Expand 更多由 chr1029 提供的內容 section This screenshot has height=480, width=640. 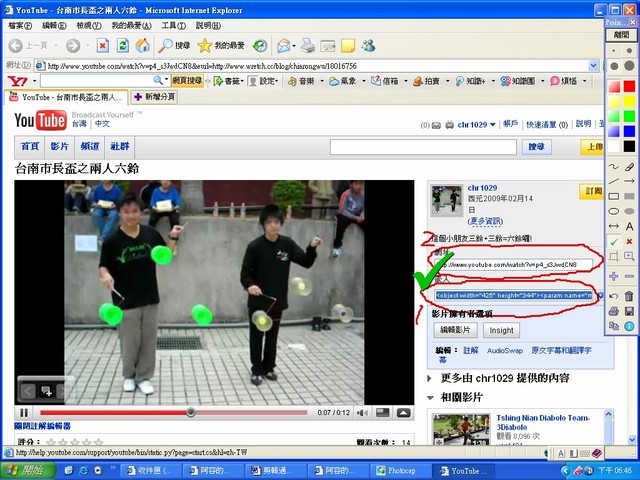(429, 378)
